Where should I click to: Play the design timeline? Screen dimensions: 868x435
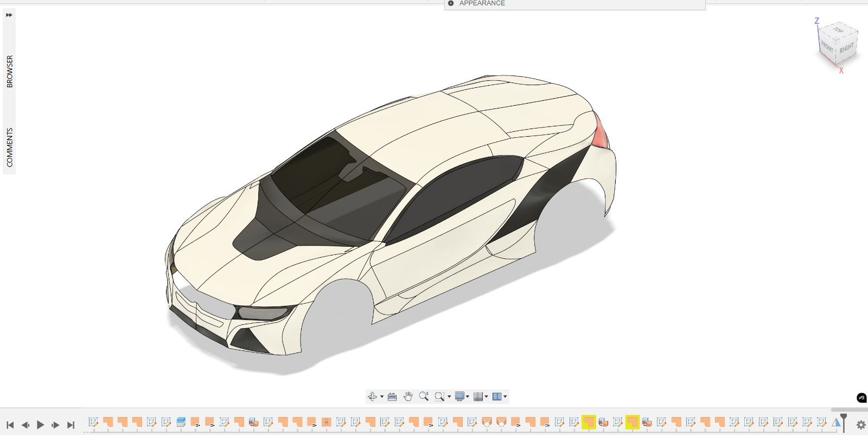(40, 425)
